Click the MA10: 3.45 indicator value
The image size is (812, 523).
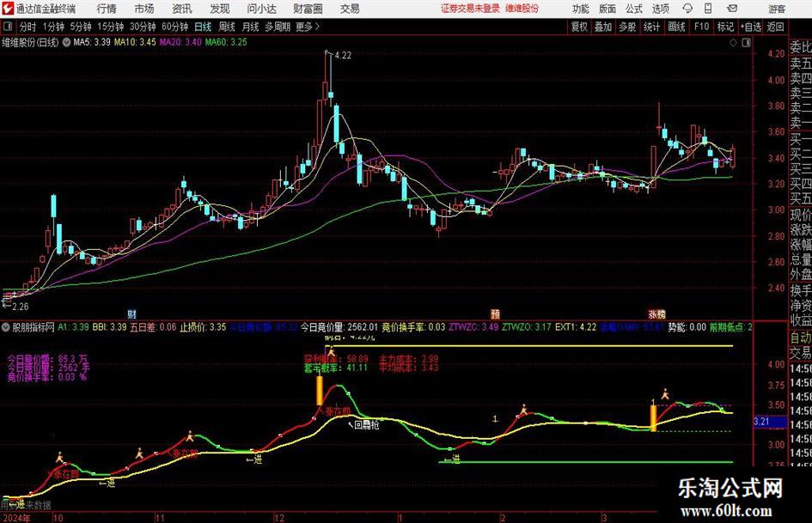click(x=135, y=42)
